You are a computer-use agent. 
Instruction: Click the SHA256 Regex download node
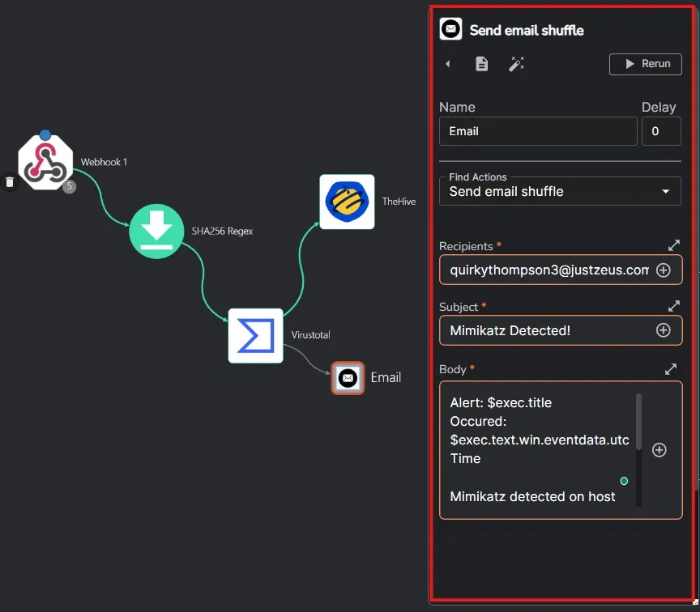coord(156,231)
